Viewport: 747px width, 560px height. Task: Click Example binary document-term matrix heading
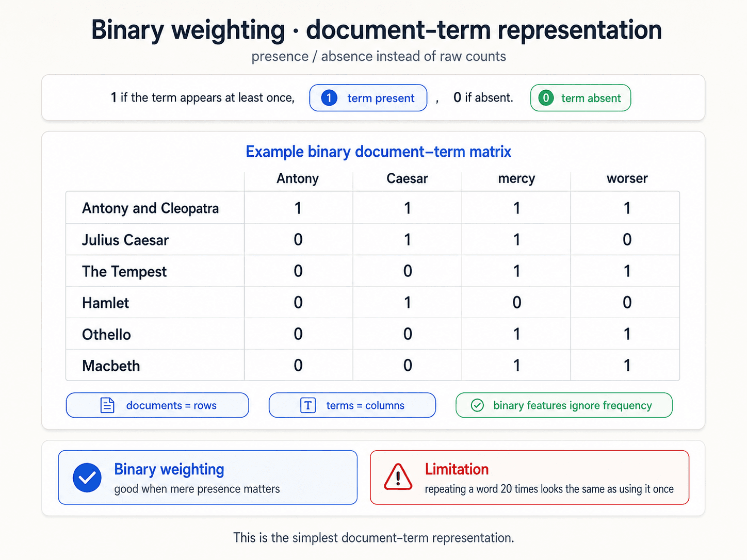click(x=378, y=152)
